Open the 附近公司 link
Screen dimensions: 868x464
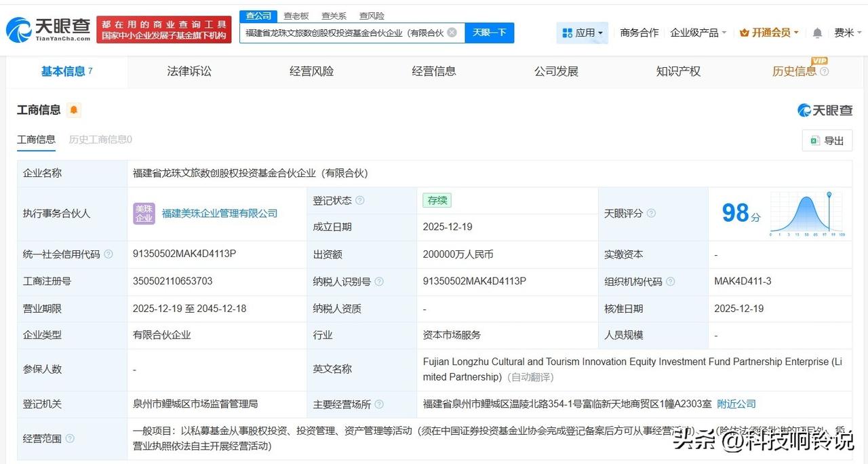point(736,404)
